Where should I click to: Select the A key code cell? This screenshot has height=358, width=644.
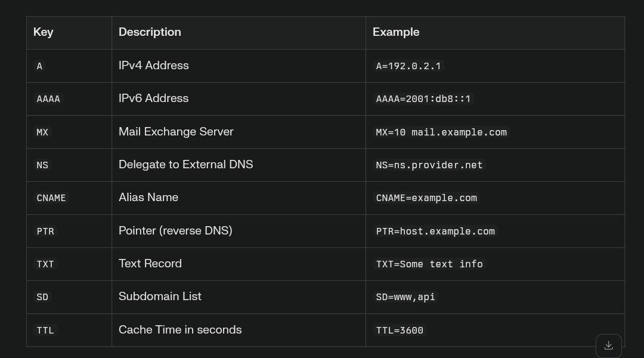(39, 66)
